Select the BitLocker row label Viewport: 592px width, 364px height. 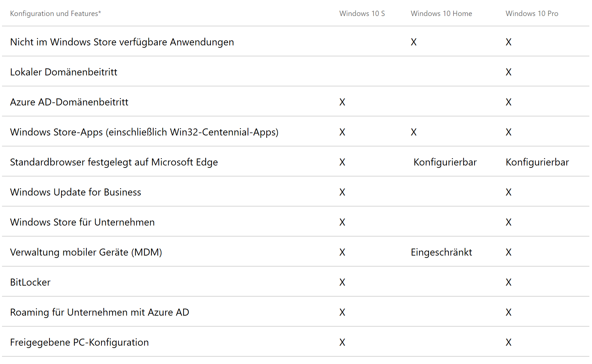tap(30, 282)
